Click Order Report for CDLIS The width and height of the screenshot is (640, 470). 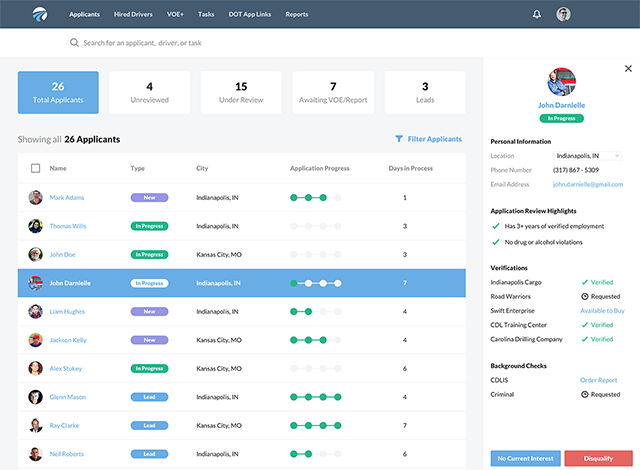[599, 380]
